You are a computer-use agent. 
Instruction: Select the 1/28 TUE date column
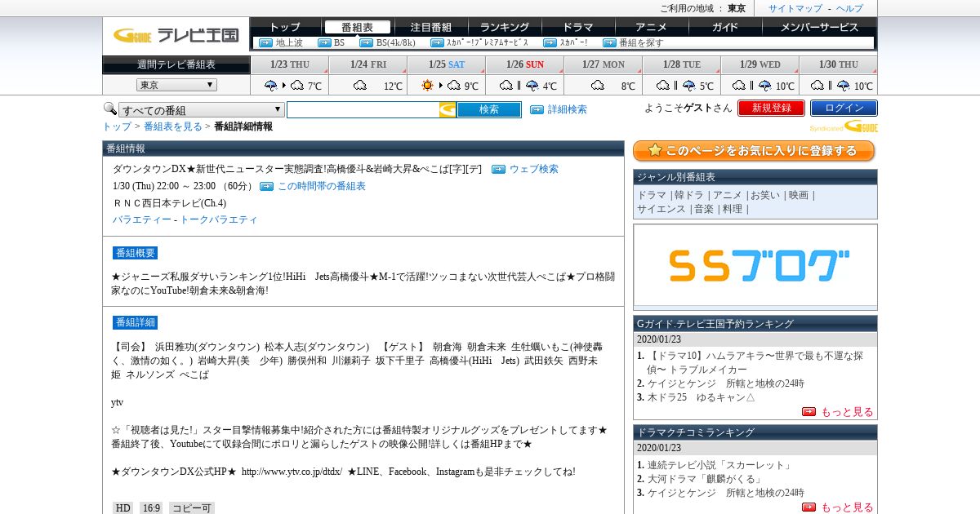(681, 64)
